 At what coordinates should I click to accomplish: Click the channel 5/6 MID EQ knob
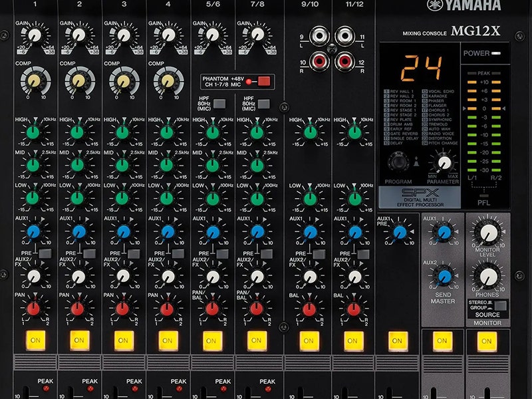point(212,165)
